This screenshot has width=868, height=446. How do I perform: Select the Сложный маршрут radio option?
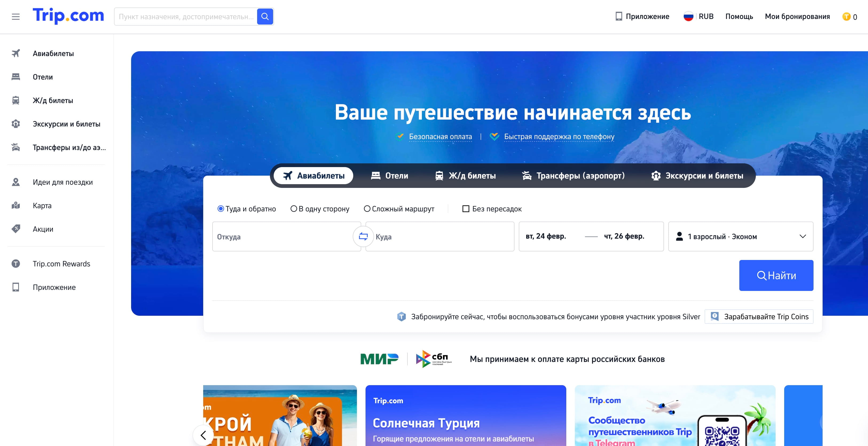tap(367, 209)
